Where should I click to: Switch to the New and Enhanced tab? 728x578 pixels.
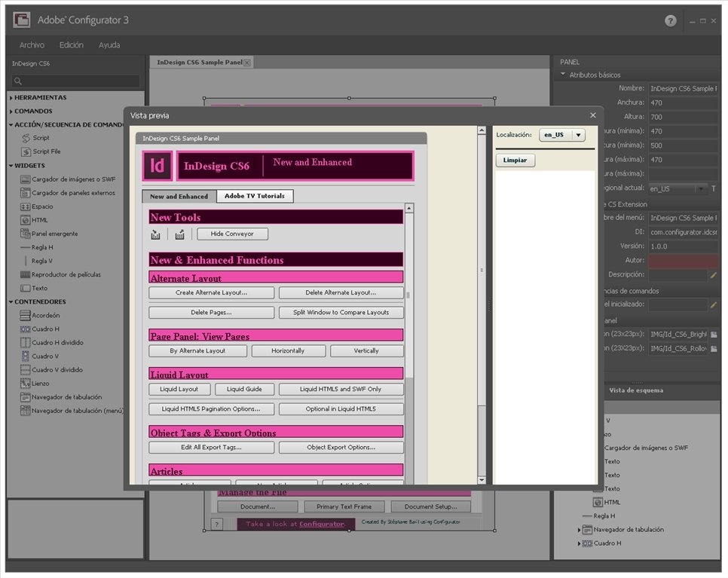(179, 197)
